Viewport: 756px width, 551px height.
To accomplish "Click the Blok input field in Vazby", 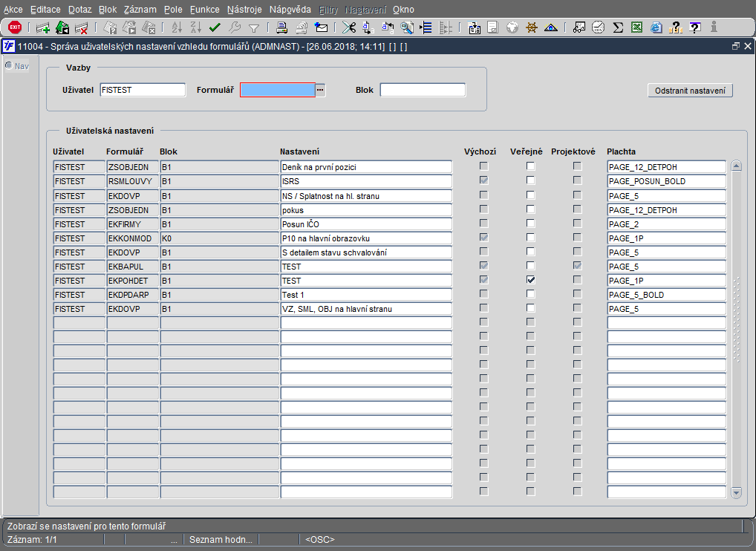I will tap(423, 90).
